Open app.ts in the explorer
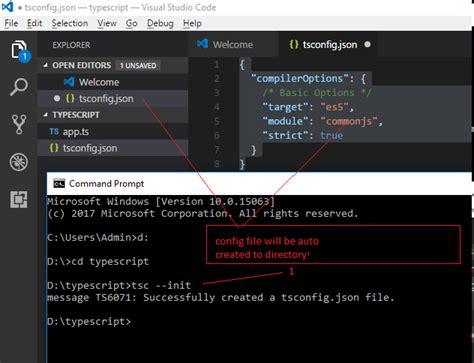This screenshot has height=363, width=474. tap(113, 132)
